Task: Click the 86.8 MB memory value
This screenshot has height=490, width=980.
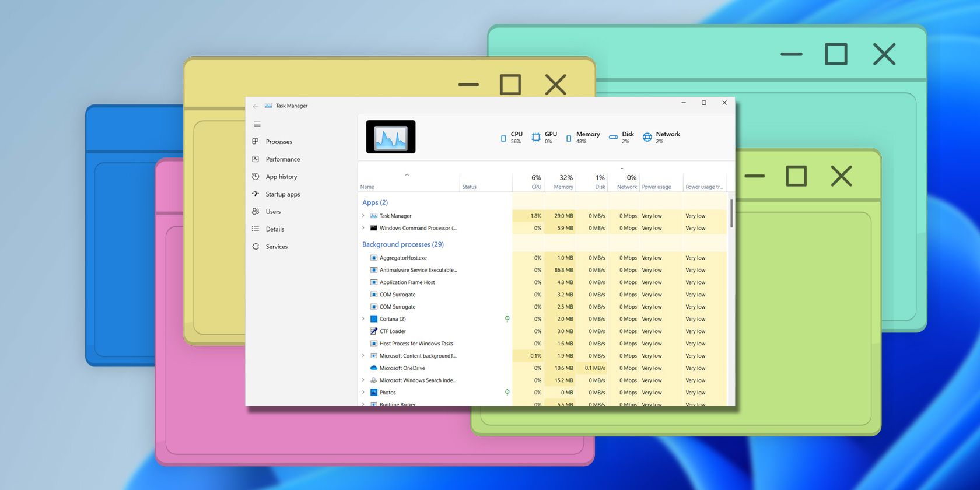Action: point(563,270)
